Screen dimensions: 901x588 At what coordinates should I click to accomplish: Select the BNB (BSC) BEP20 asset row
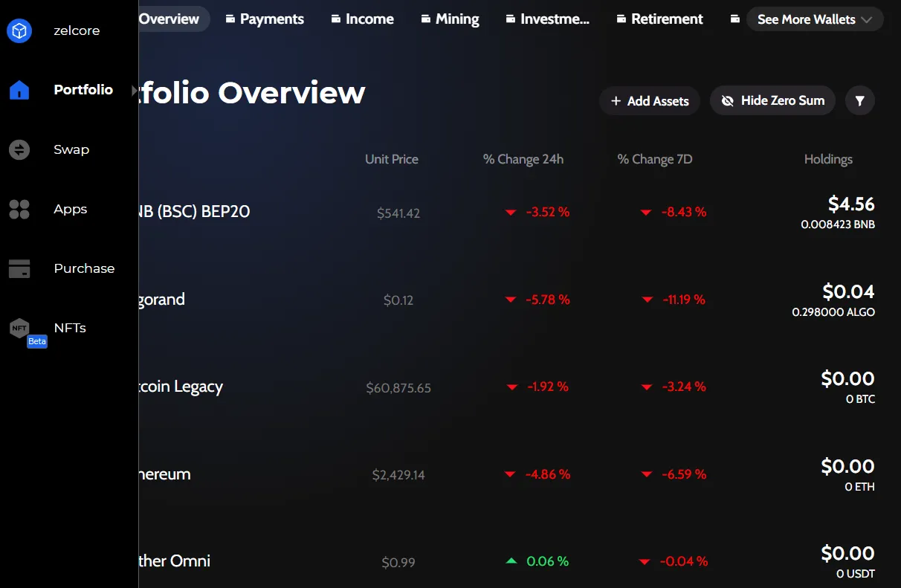tap(507, 212)
